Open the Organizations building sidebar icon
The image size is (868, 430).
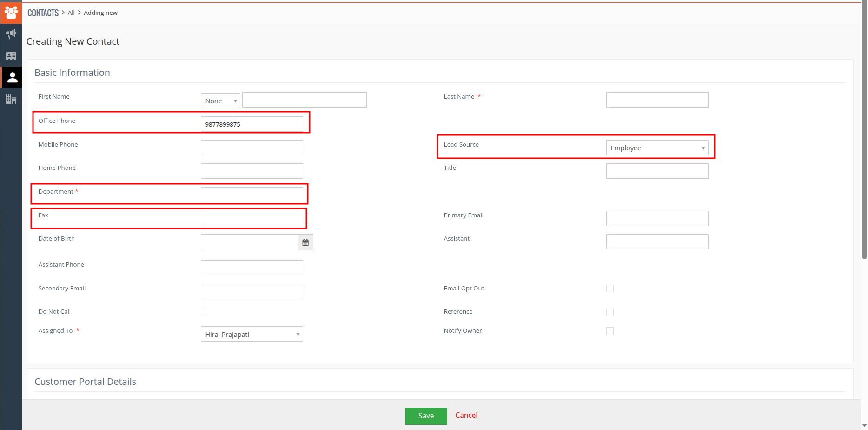pyautogui.click(x=11, y=99)
